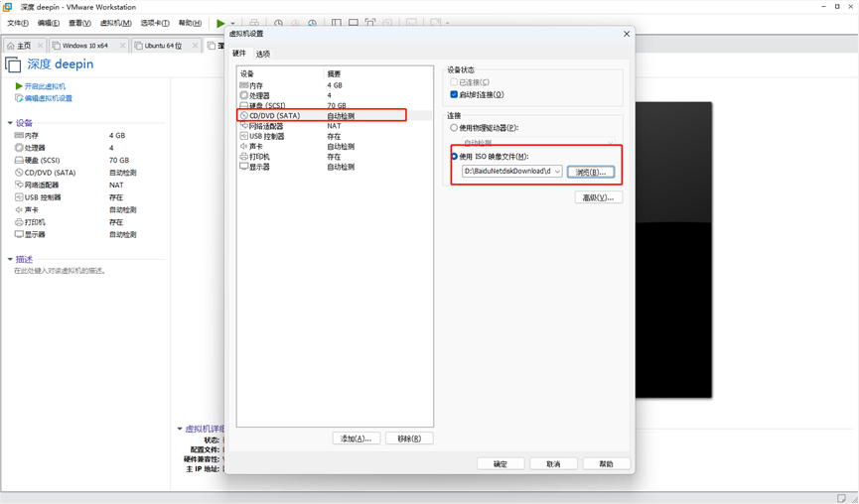859x504 pixels.
Task: Close the Windows 10 x64 tab
Action: 122,46
